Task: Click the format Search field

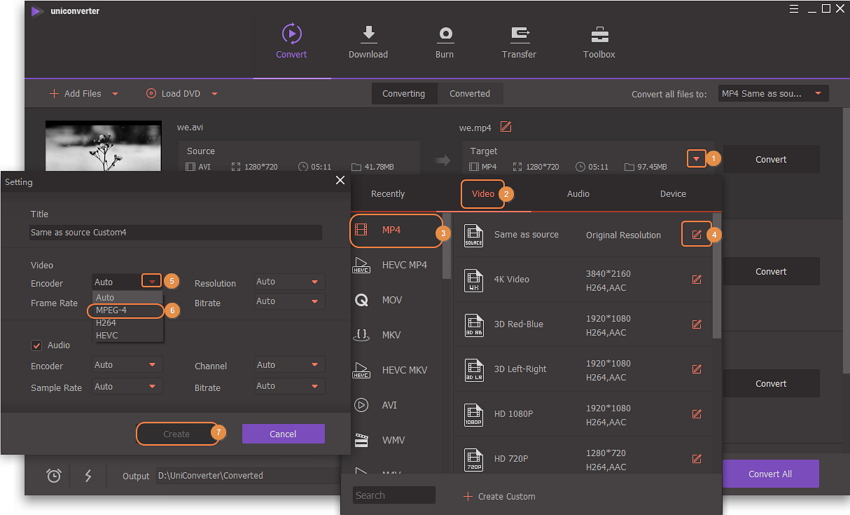Action: (394, 495)
